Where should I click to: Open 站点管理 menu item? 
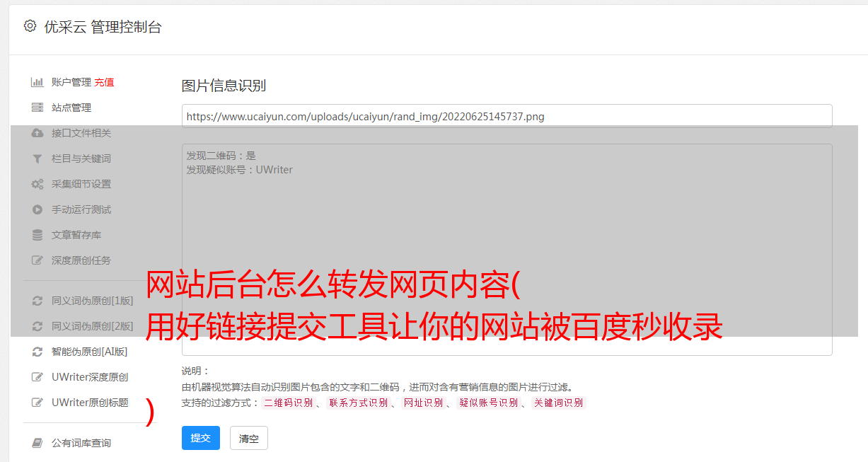point(71,108)
